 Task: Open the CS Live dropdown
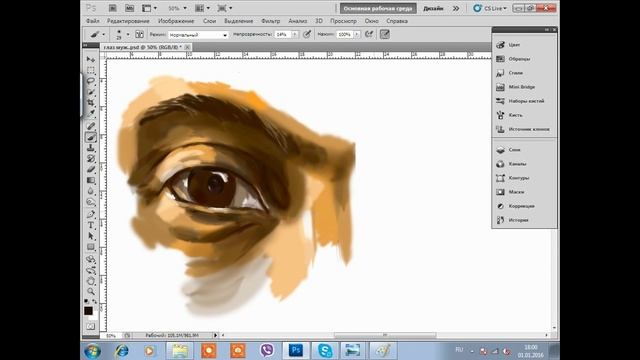490,8
